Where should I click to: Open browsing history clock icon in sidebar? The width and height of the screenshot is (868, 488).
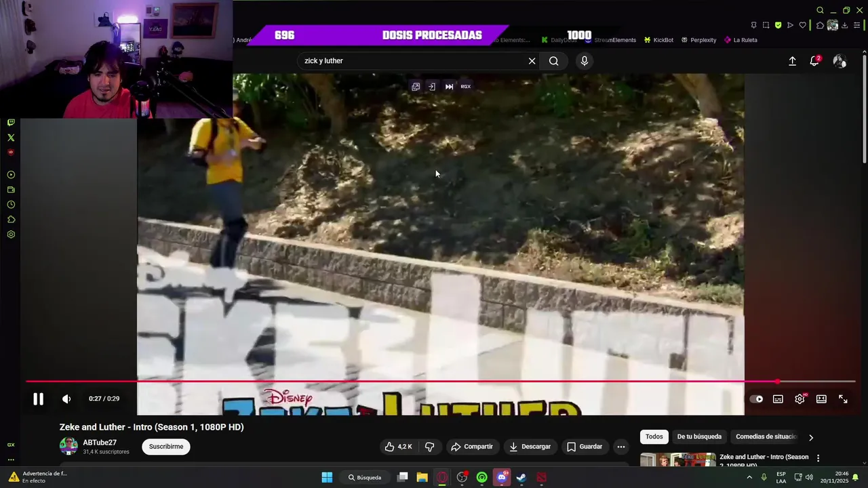[x=11, y=205]
